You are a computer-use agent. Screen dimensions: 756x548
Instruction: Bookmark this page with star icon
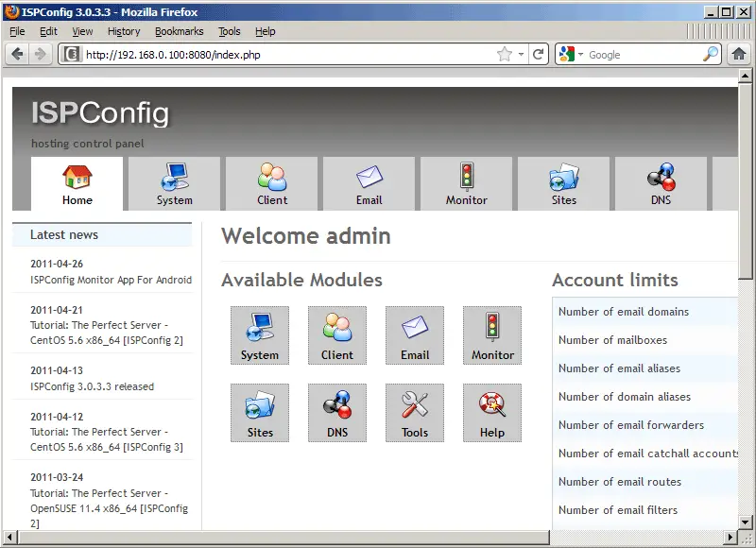tap(505, 55)
